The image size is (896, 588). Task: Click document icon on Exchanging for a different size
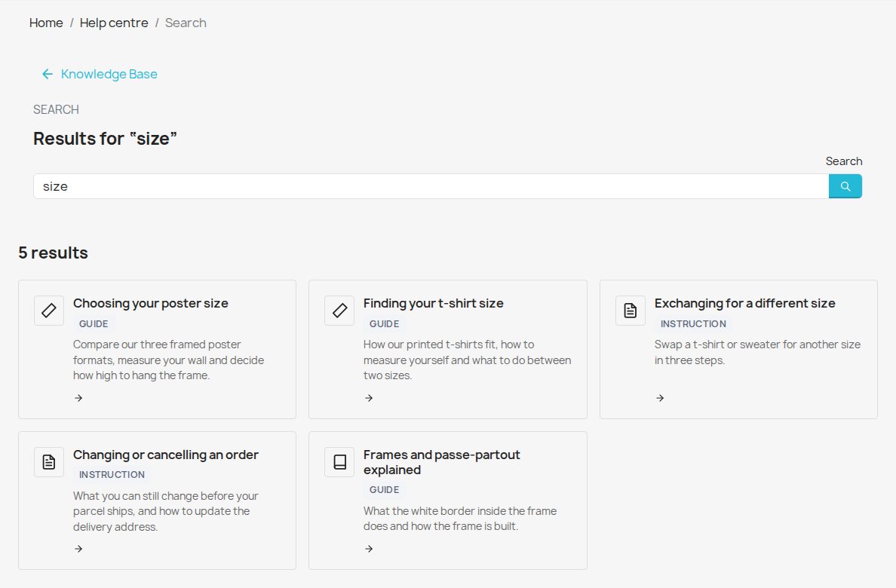631,311
